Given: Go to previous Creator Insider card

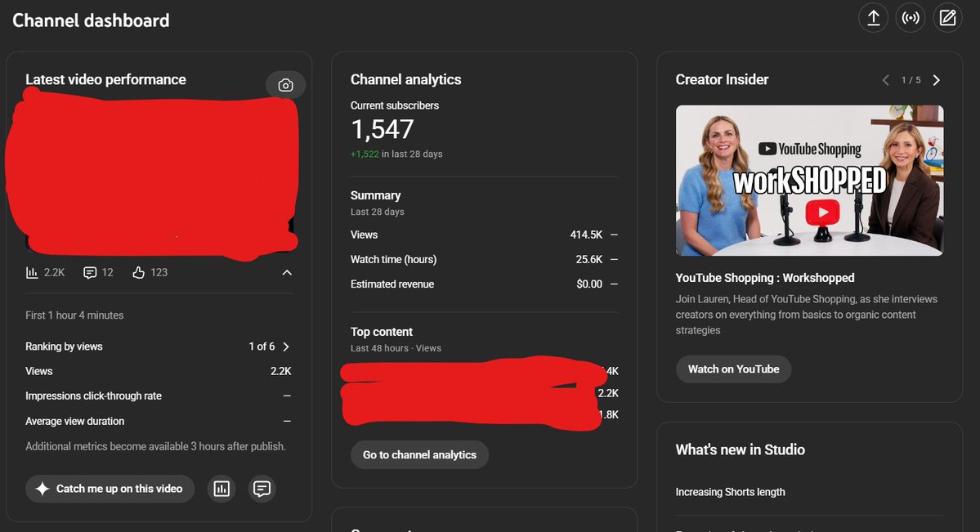Looking at the screenshot, I should [x=886, y=80].
